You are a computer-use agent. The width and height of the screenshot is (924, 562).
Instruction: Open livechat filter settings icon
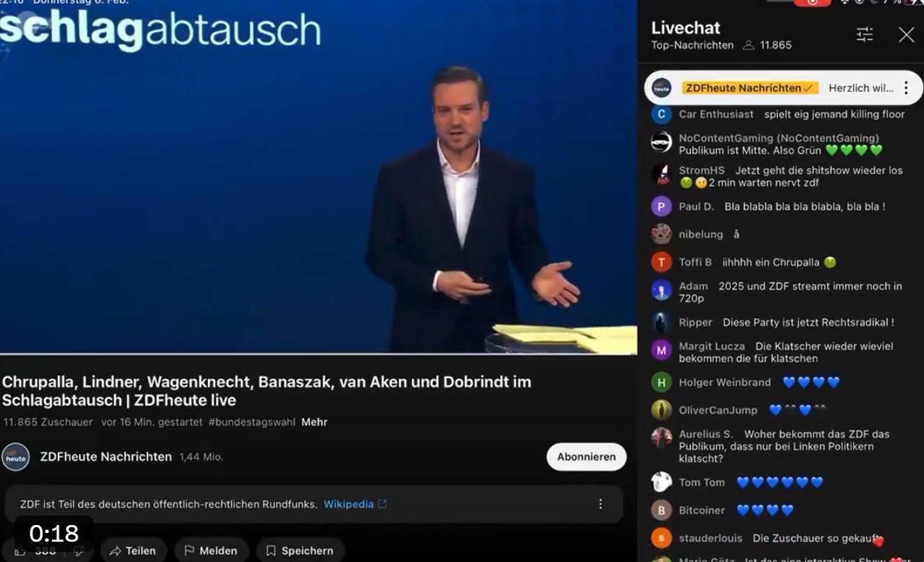point(865,34)
